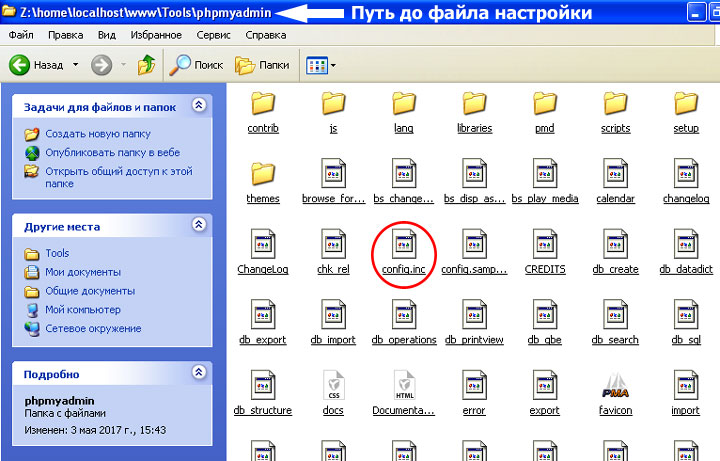720x461 pixels.
Task: Open the Поиск search tool
Action: pos(196,65)
